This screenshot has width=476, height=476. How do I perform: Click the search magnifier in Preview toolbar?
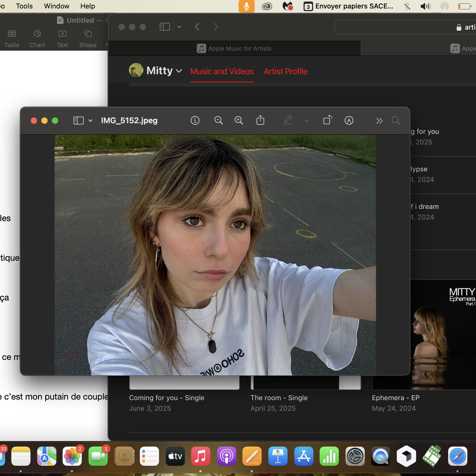395,121
